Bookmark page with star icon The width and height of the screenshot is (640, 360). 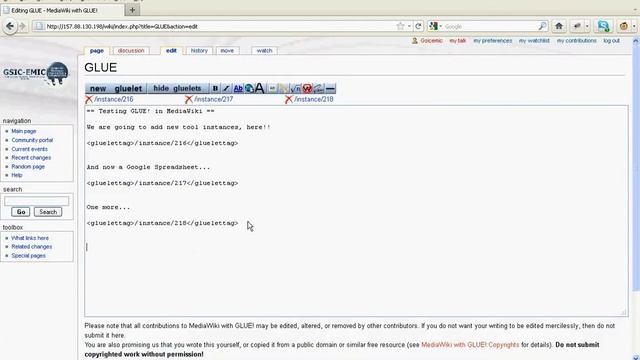(x=400, y=26)
